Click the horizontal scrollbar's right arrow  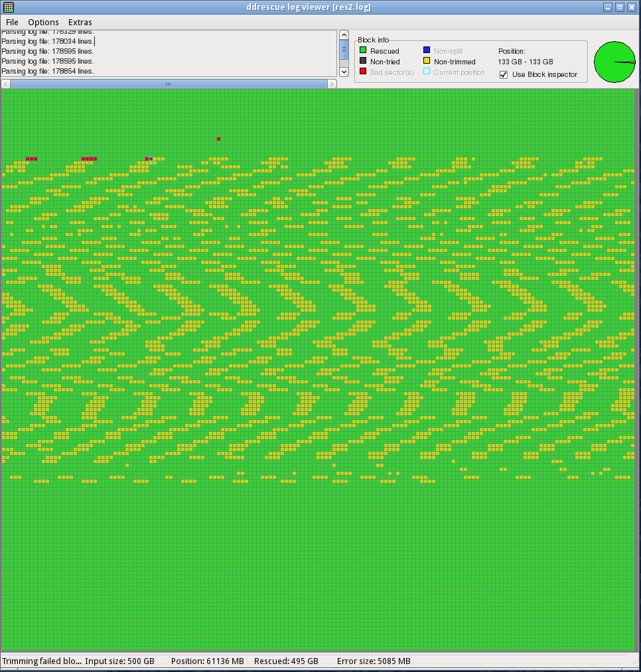333,84
